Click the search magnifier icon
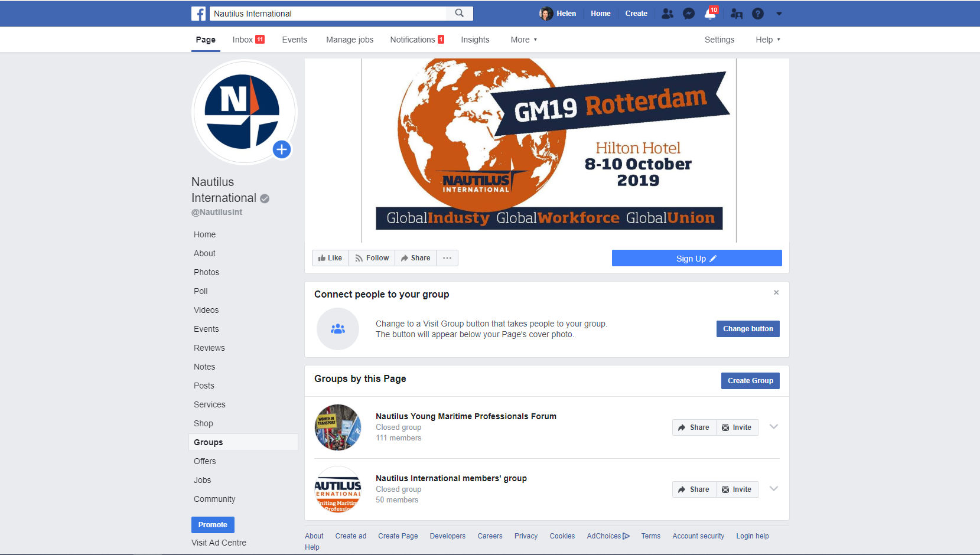This screenshot has width=980, height=555. tap(459, 14)
